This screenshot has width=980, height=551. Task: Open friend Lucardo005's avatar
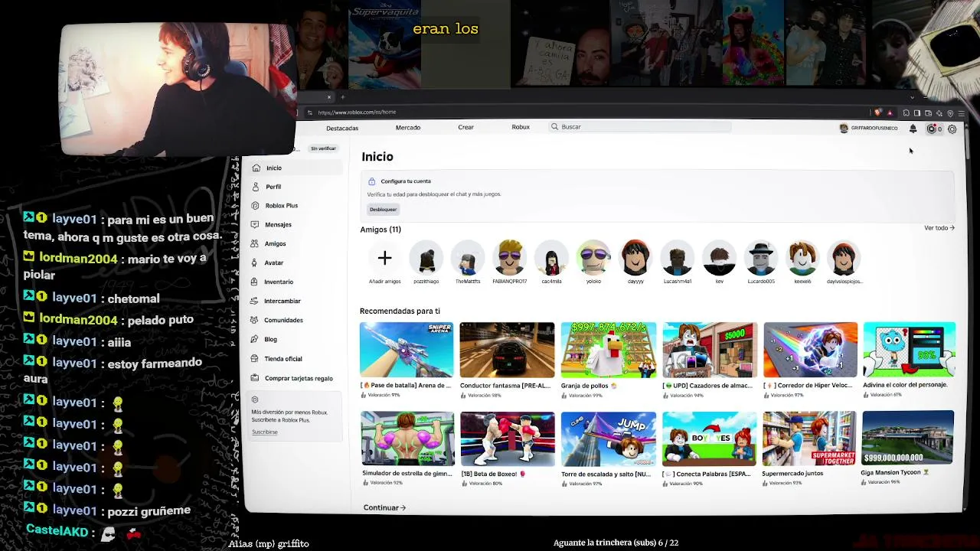click(x=761, y=259)
